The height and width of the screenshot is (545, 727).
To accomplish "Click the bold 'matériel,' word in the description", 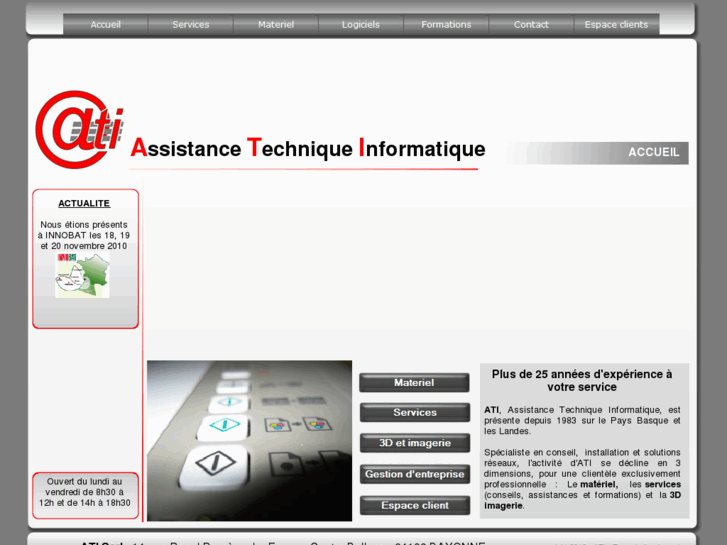I will tap(599, 484).
